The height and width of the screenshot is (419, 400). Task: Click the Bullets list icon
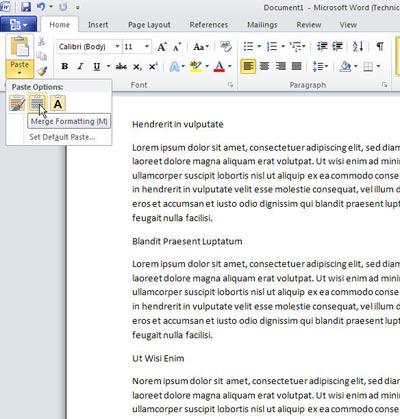(x=248, y=46)
